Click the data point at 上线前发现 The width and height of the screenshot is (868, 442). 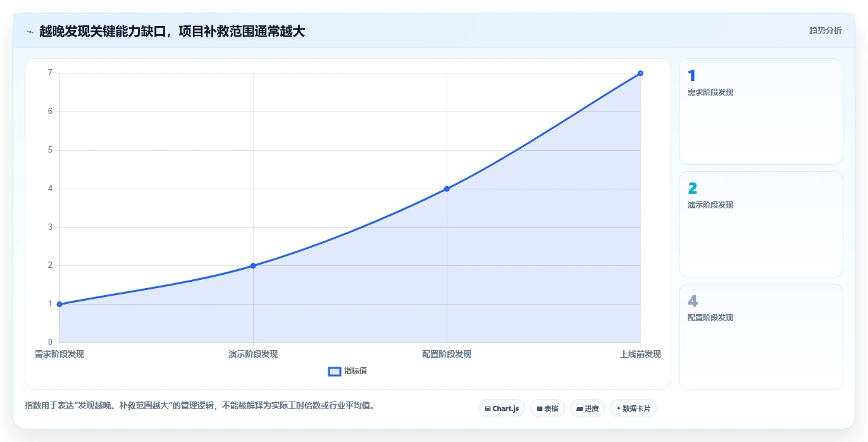coord(640,73)
